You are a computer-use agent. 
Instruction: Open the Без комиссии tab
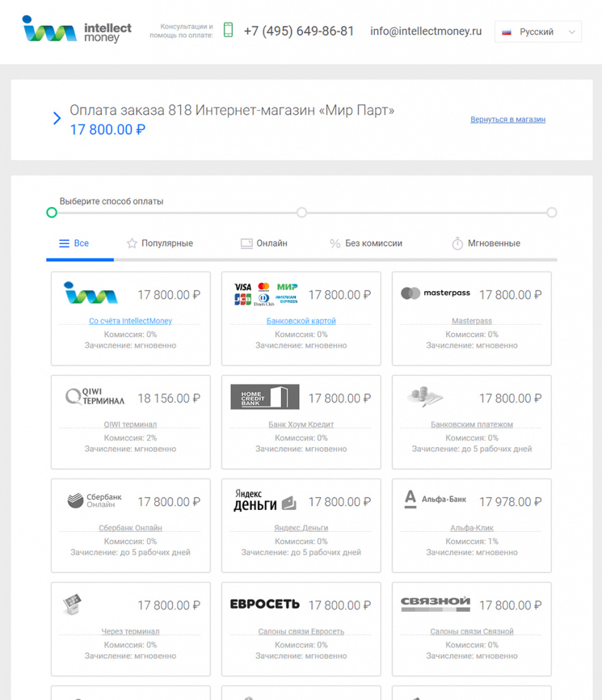point(366,243)
